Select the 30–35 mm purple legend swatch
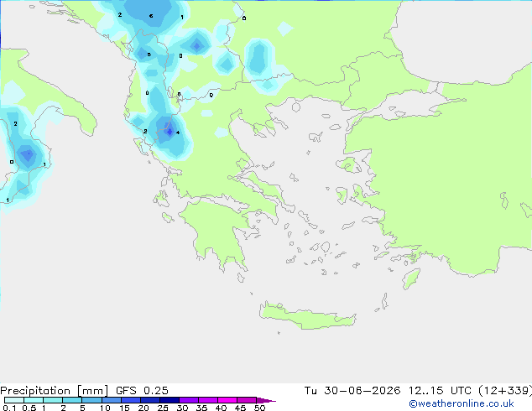This screenshot has width=532, height=411. [189, 400]
